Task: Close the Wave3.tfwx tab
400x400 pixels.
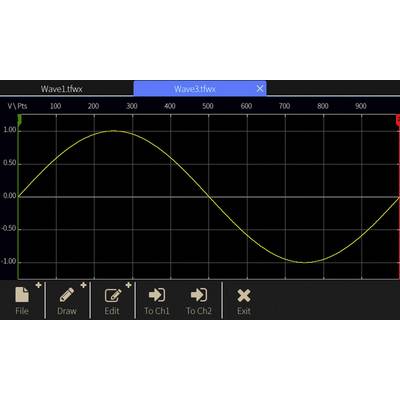Action: pyautogui.click(x=260, y=88)
